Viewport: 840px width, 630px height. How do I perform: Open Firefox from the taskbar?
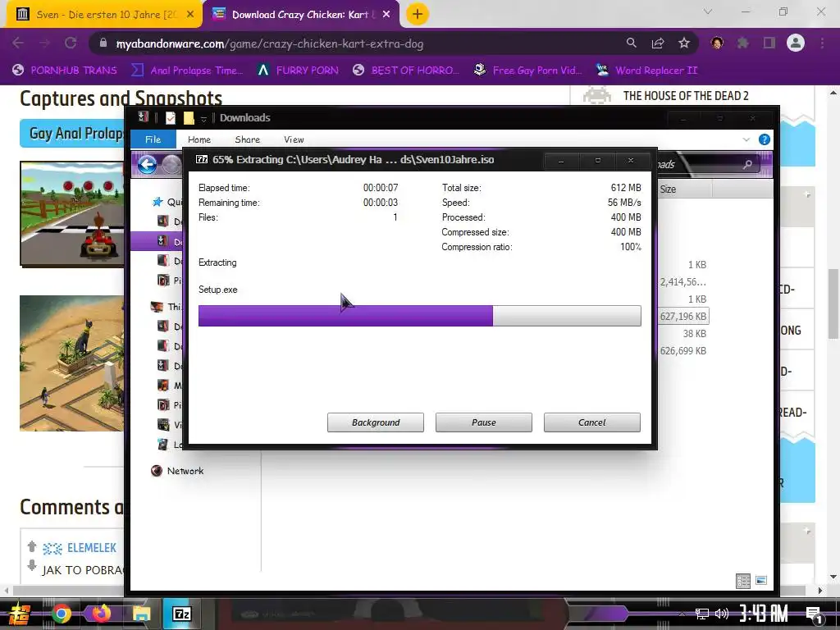pyautogui.click(x=101, y=613)
